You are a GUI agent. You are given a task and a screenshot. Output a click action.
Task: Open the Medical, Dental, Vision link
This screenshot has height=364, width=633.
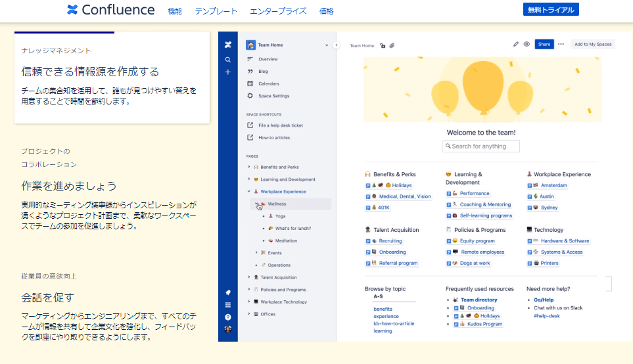point(404,196)
